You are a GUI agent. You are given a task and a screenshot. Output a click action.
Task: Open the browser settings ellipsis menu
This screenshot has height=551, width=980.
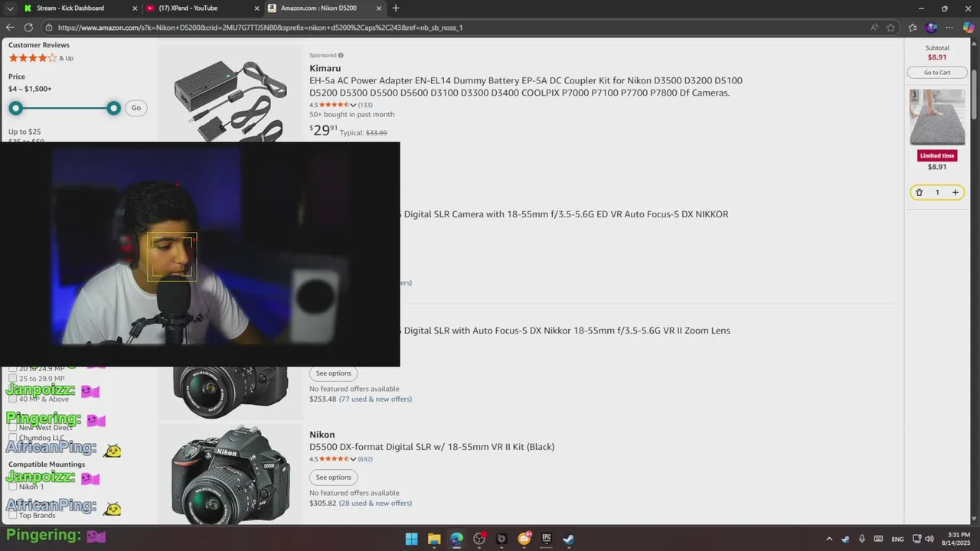pos(950,28)
